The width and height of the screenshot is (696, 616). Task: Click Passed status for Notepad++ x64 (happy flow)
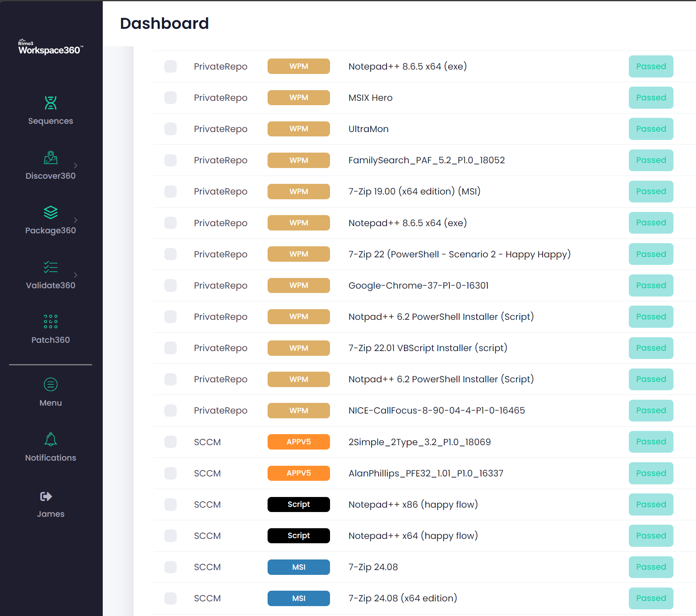pos(651,536)
